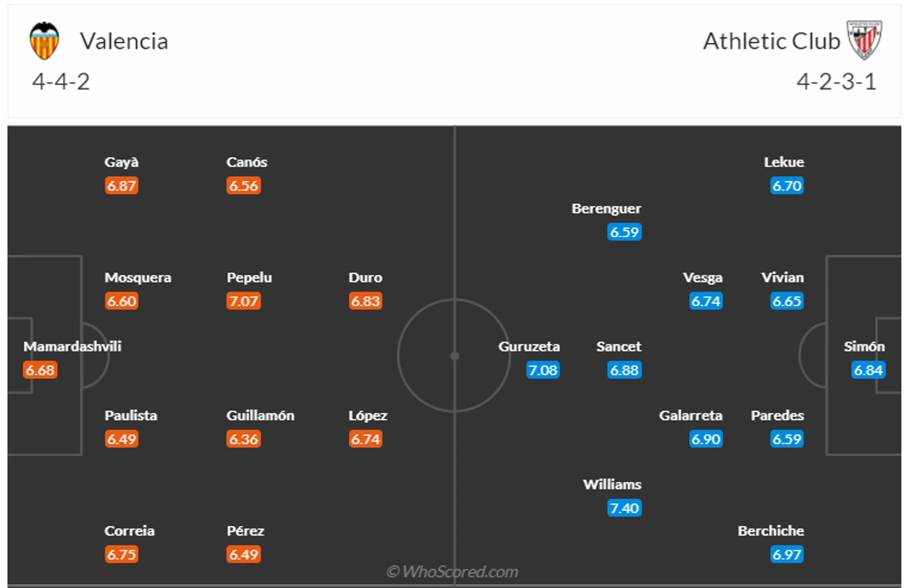Open the Valencia team name link
907x588 pixels.
[x=124, y=41]
